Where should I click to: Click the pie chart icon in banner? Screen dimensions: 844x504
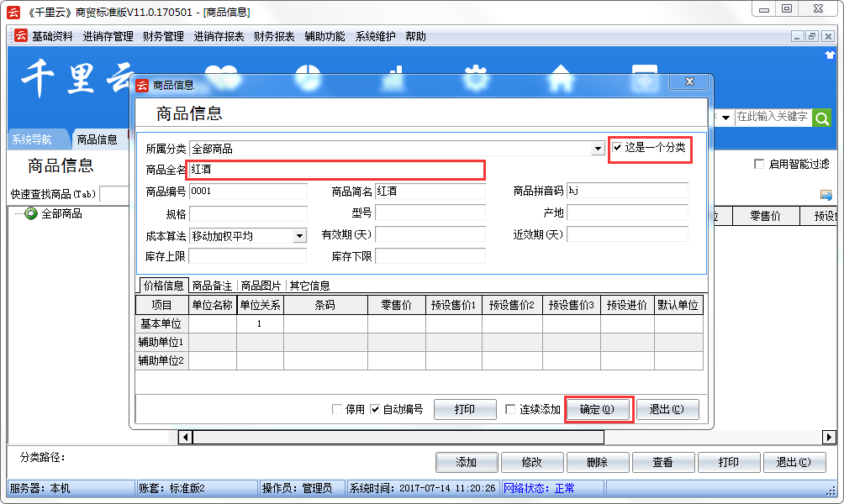click(309, 76)
